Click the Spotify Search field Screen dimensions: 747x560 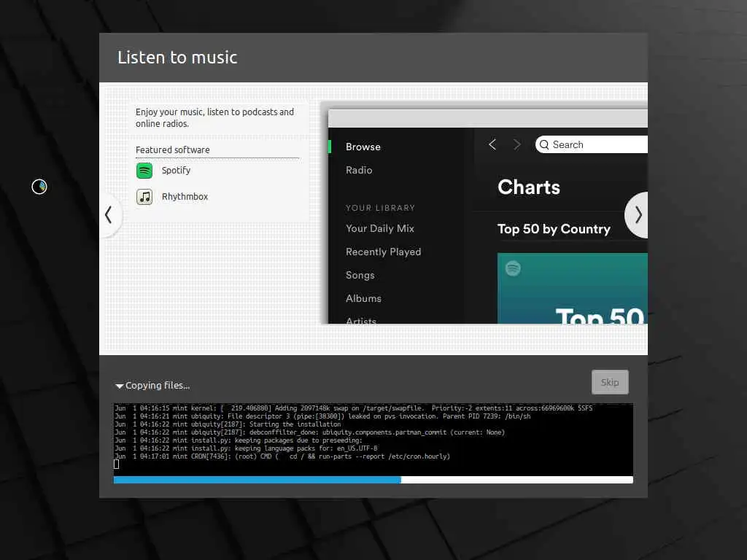pos(591,144)
